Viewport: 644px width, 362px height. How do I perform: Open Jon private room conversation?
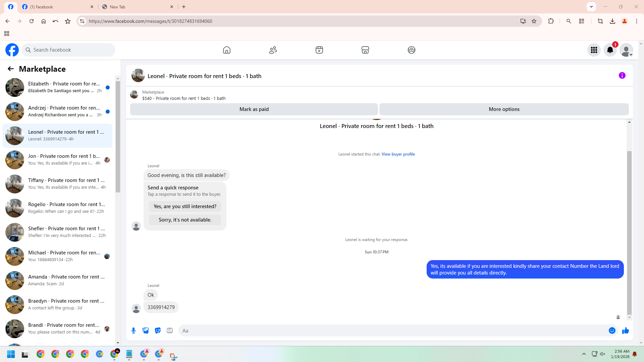pyautogui.click(x=58, y=160)
